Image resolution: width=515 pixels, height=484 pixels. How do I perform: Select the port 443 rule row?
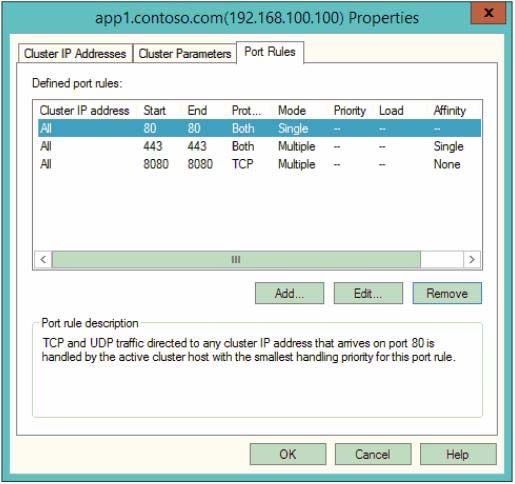pyautogui.click(x=259, y=146)
